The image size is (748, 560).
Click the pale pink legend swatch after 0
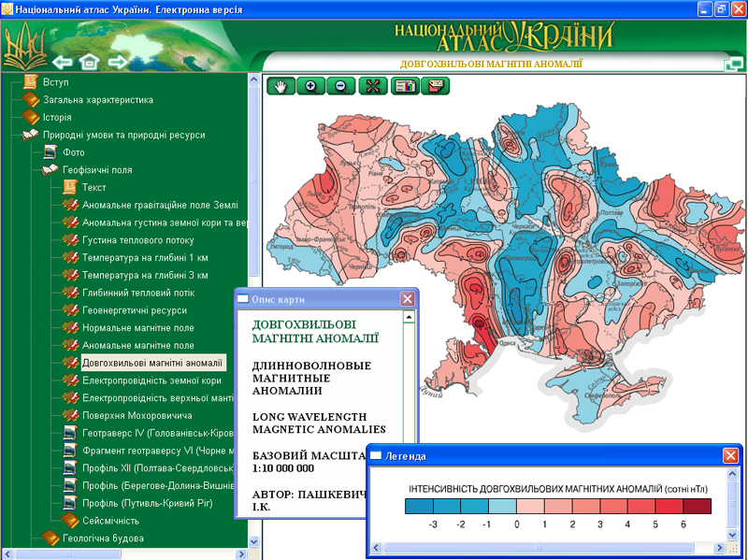tap(530, 506)
